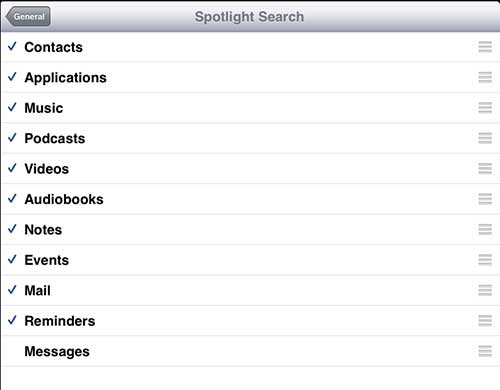Tap the reorder handle next to Audiobooks

485,199
